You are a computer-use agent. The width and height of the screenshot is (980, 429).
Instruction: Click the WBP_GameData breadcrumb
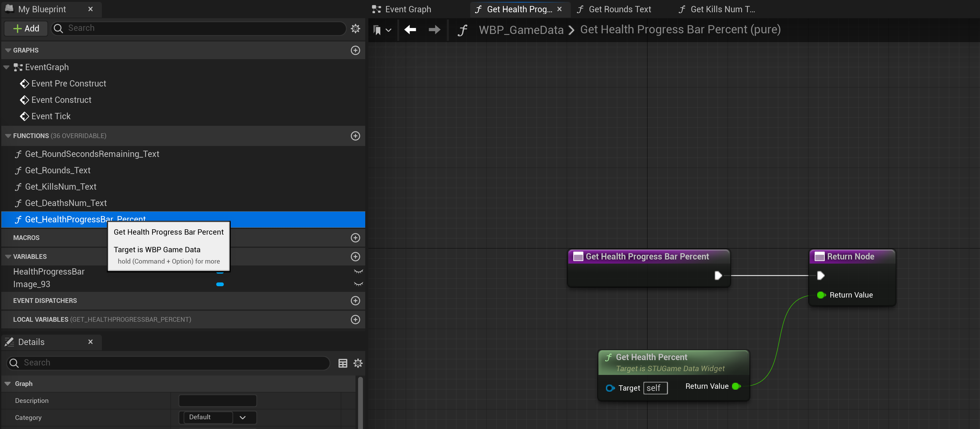(x=521, y=30)
